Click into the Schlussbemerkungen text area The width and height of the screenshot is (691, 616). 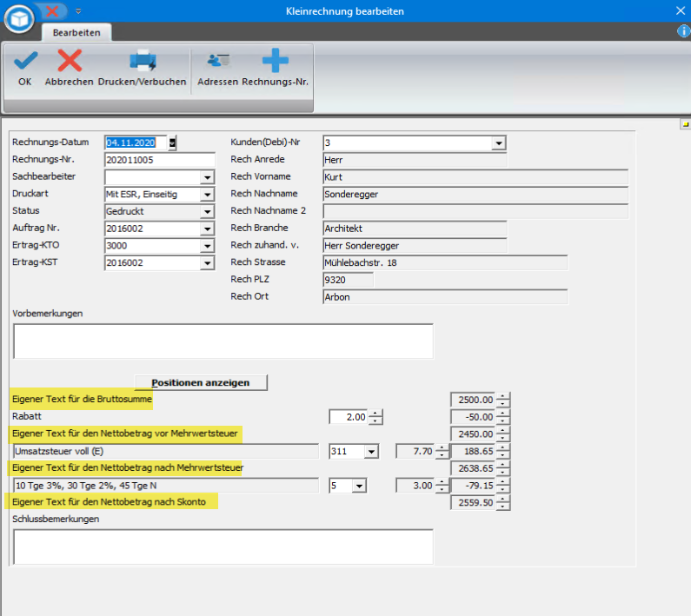tap(223, 546)
